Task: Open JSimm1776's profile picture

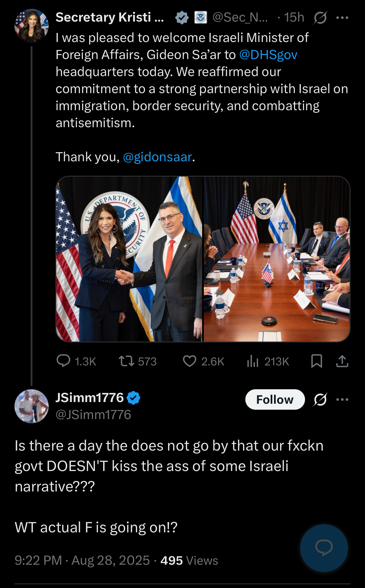Action: coord(32,406)
